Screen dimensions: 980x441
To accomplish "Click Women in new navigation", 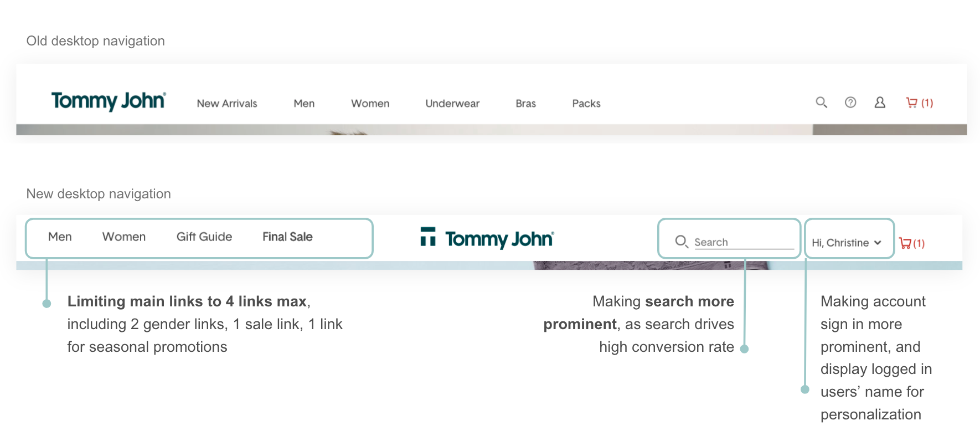I will click(x=124, y=237).
